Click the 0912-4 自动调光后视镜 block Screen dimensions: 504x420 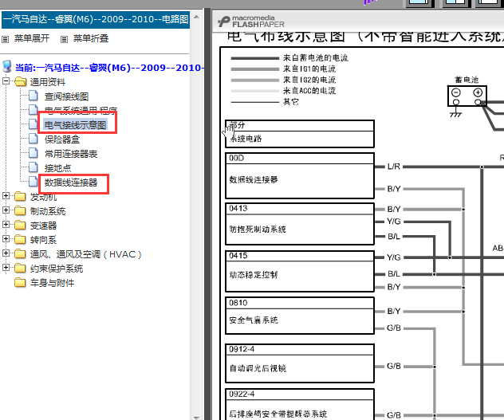(300, 363)
